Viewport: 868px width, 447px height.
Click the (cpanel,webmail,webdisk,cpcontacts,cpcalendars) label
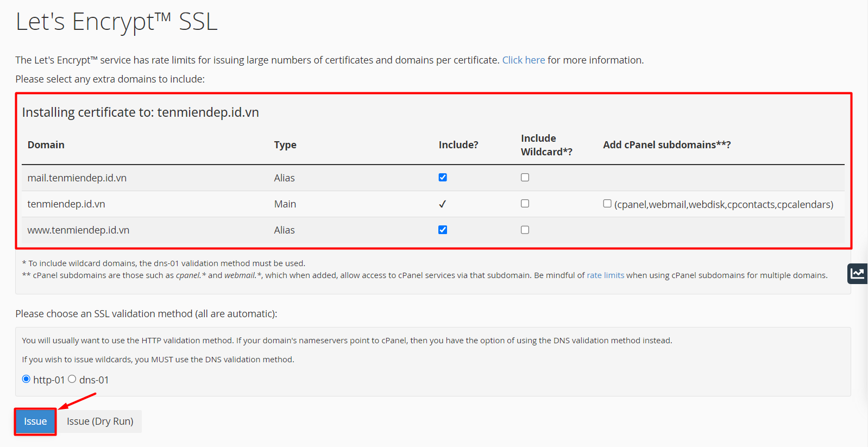point(724,205)
